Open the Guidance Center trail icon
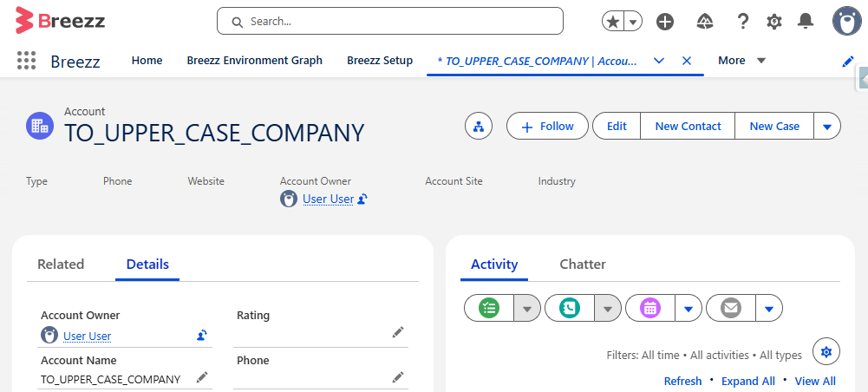The width and height of the screenshot is (868, 392). [x=704, y=22]
